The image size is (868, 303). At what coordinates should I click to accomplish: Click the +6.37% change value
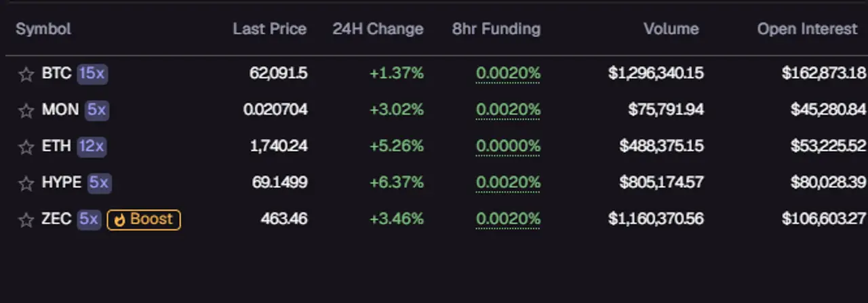pyautogui.click(x=397, y=183)
